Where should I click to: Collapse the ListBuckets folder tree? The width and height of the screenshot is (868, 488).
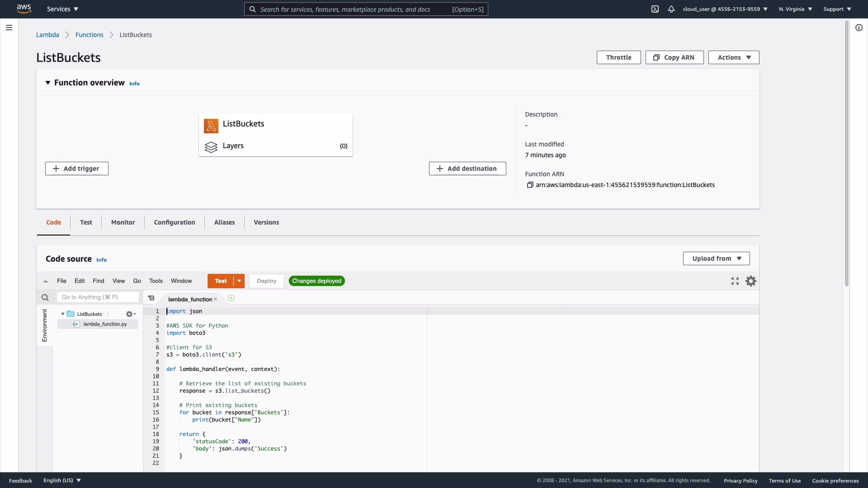click(x=63, y=314)
